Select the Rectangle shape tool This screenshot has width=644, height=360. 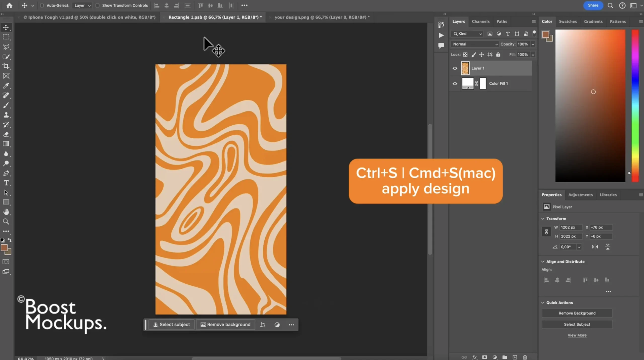6,202
